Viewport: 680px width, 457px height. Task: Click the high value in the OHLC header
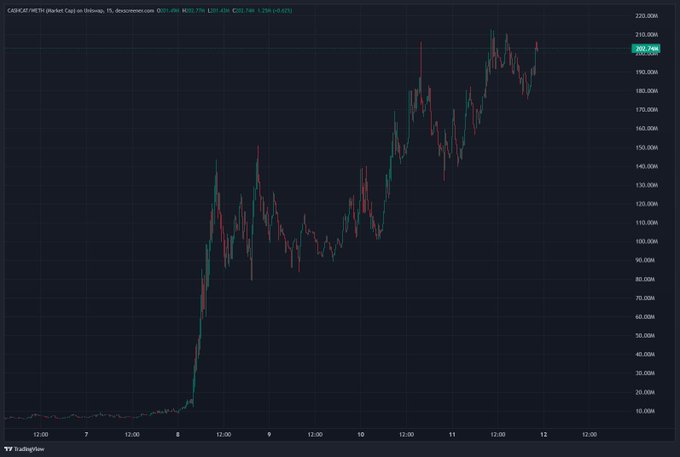[196, 10]
